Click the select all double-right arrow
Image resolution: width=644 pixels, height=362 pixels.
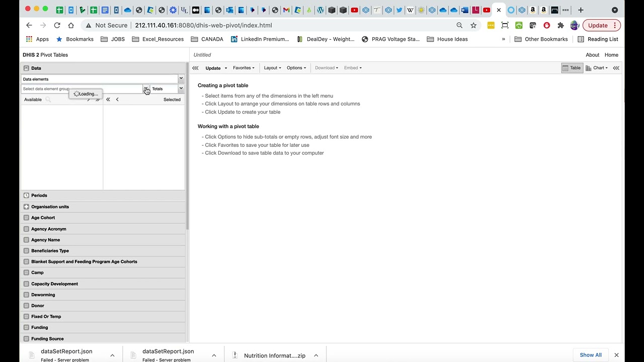click(x=98, y=100)
